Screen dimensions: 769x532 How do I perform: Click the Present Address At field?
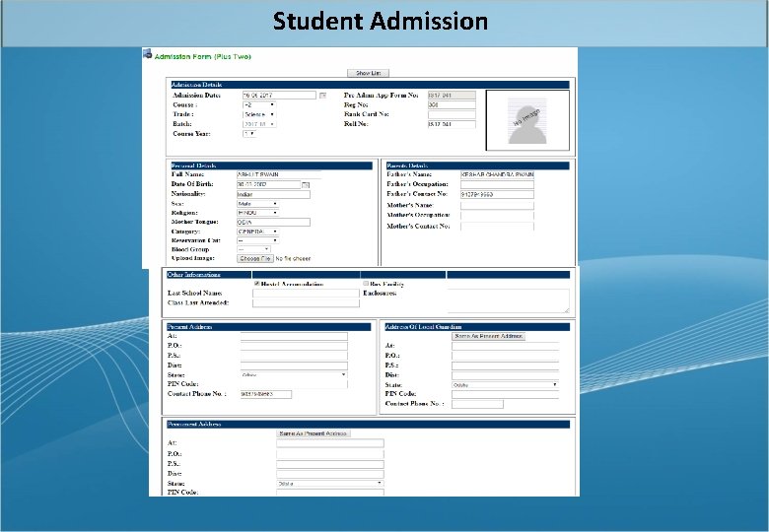click(x=294, y=336)
